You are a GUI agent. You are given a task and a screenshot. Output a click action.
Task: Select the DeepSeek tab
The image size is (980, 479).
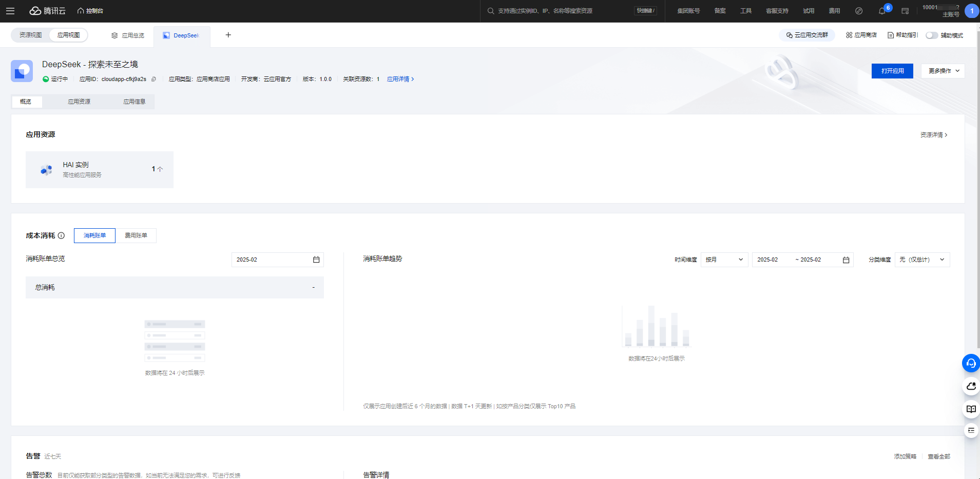tap(182, 35)
